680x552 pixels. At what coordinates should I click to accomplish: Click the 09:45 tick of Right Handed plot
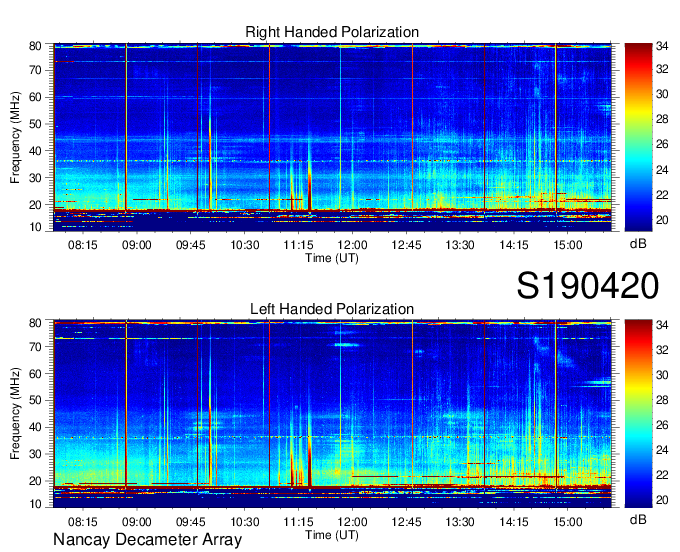click(190, 245)
